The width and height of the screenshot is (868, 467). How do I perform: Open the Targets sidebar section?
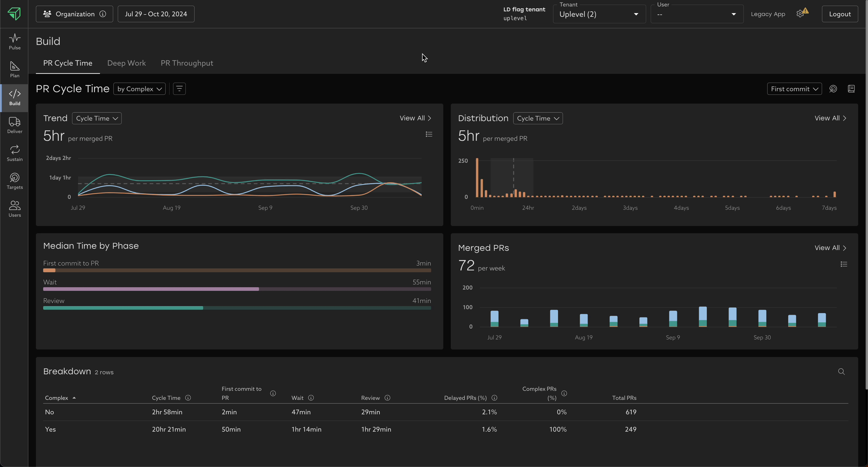coord(14,181)
